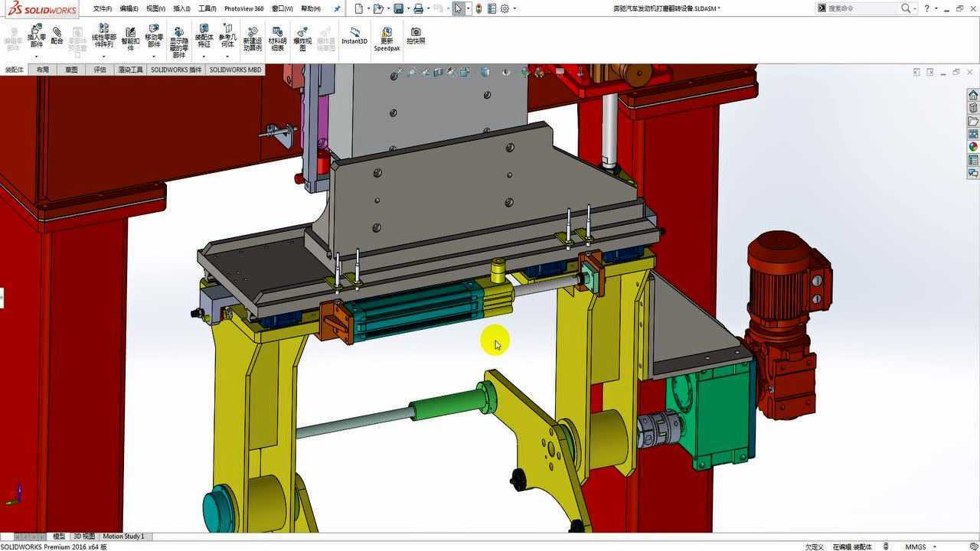Click the 爆炸视图 Exploded View icon
Image resolution: width=980 pixels, height=551 pixels.
302,38
